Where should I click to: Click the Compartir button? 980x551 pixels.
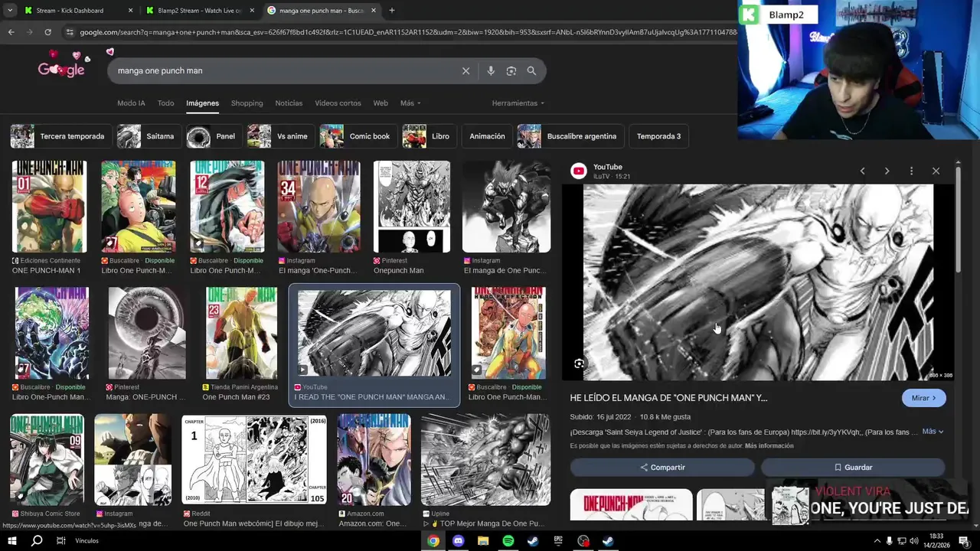point(662,467)
